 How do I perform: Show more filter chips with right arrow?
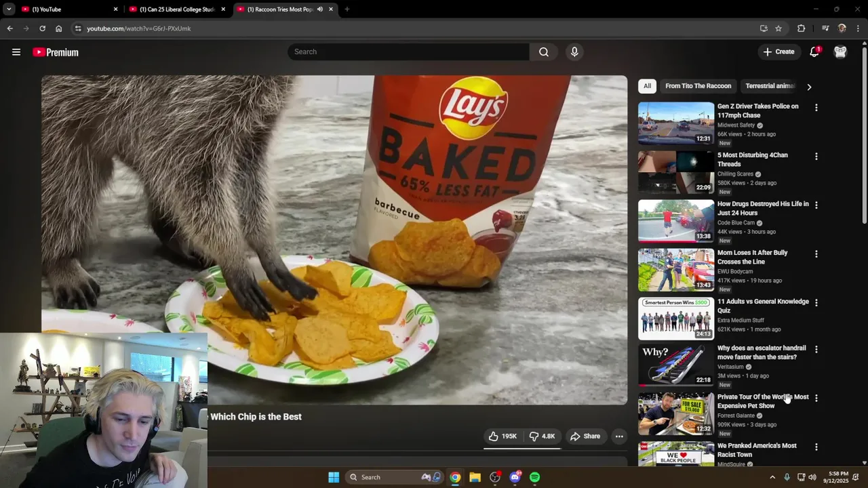(x=809, y=87)
